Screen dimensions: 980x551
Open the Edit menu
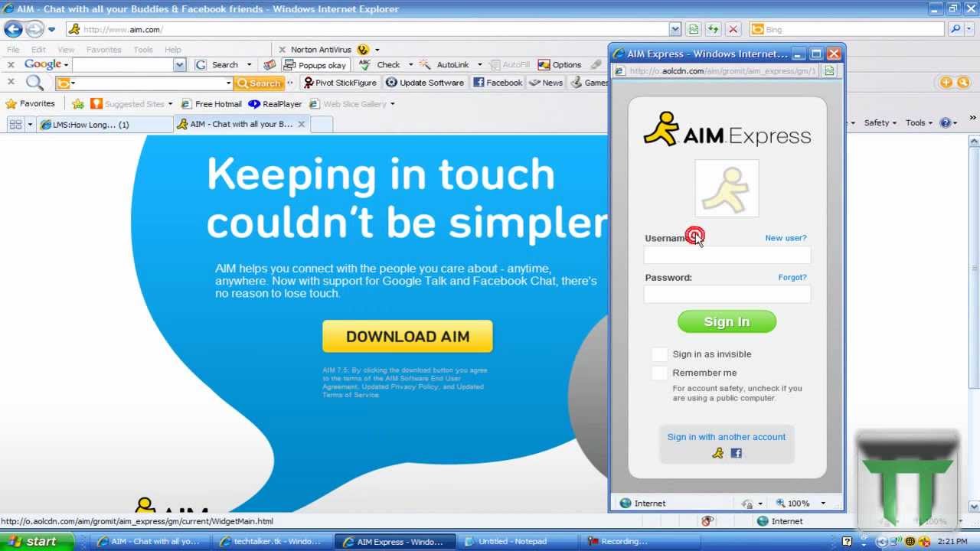[38, 50]
